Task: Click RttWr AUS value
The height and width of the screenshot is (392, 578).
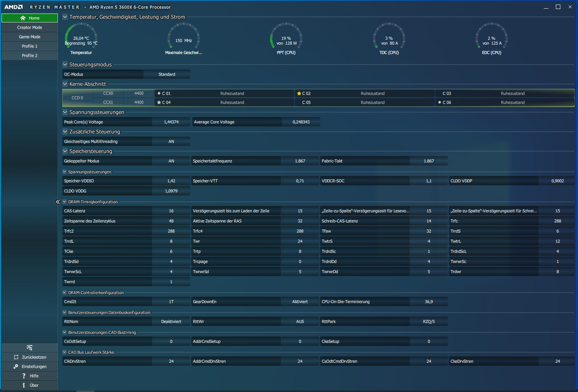Action: (300, 321)
